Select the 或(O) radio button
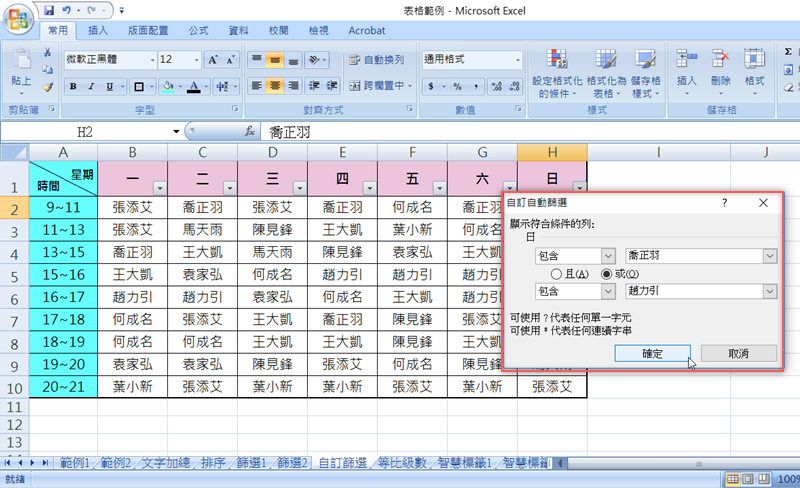The image size is (800, 488). (607, 273)
